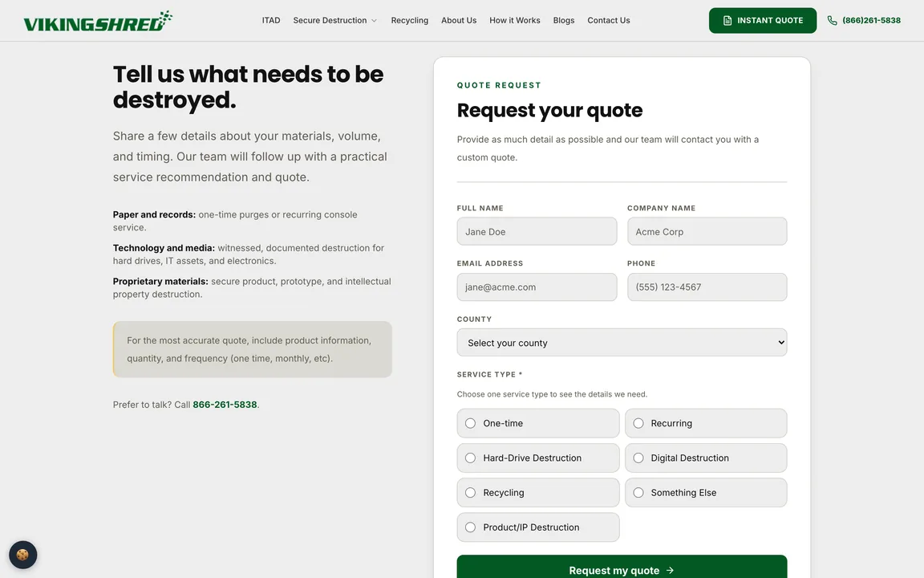Click the 'SERVICE TYPE *' label
924x578 pixels.
[x=489, y=375]
